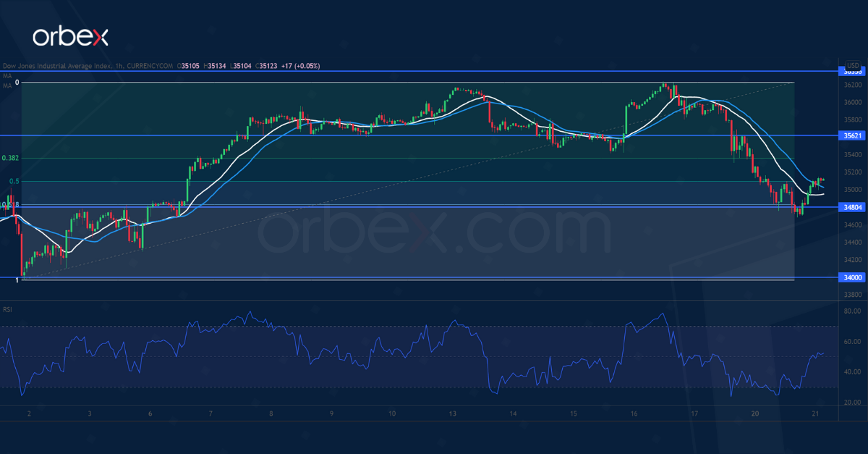Image resolution: width=868 pixels, height=454 pixels.
Task: Click 35200 on the price axis
Action: [x=854, y=172]
